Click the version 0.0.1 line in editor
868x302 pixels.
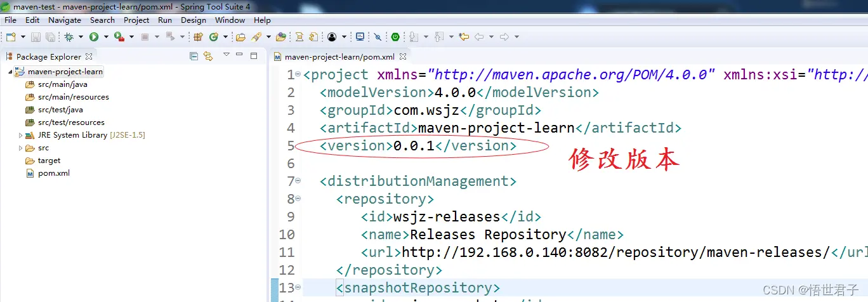[418, 146]
